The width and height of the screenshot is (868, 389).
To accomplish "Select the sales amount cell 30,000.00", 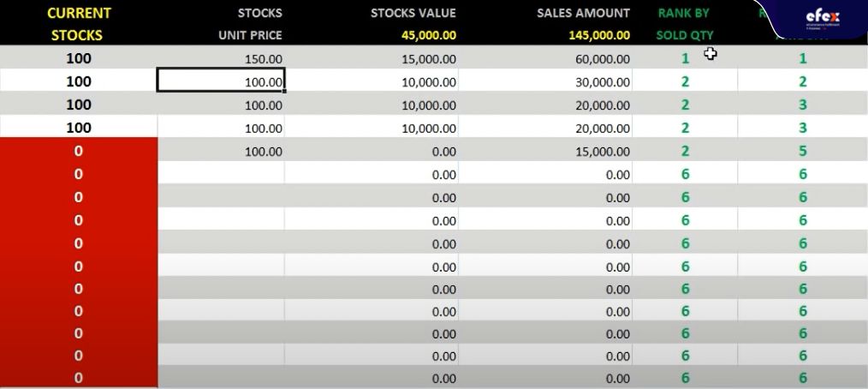I will point(545,82).
